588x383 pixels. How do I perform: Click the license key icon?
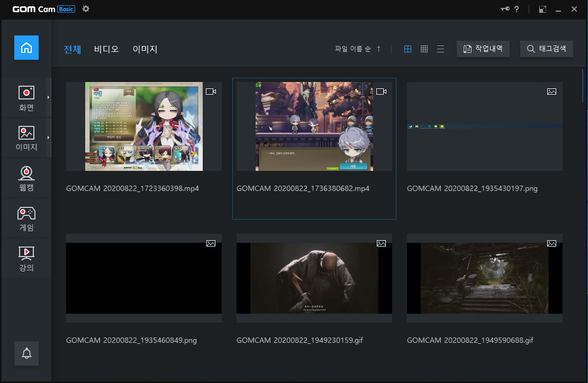tap(505, 8)
